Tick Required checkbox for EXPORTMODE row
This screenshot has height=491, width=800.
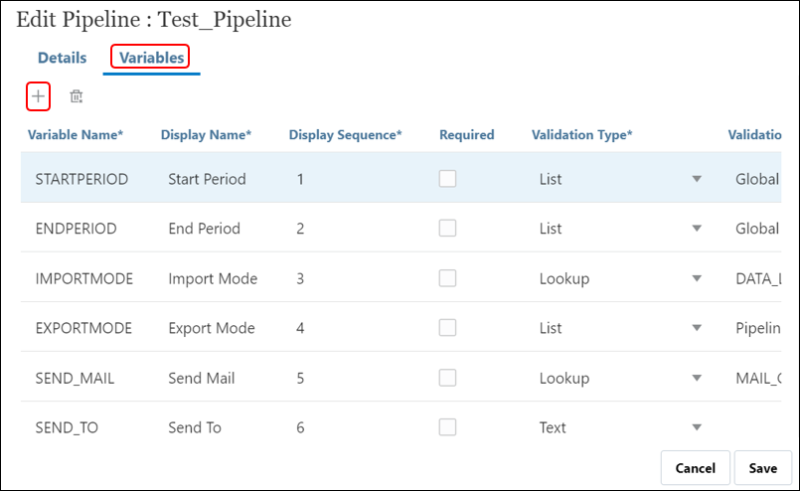448,328
